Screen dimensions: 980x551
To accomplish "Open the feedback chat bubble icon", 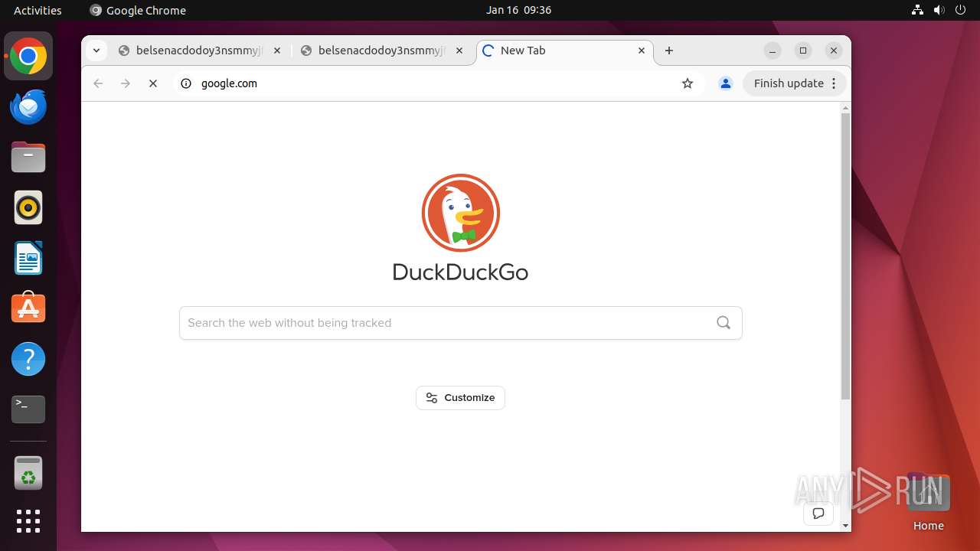I will (818, 514).
